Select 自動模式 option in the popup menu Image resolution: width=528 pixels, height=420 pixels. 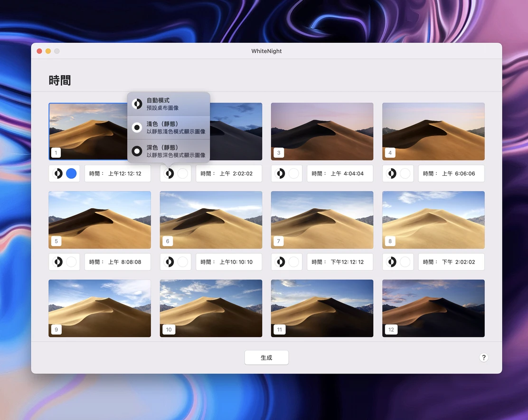tap(169, 104)
